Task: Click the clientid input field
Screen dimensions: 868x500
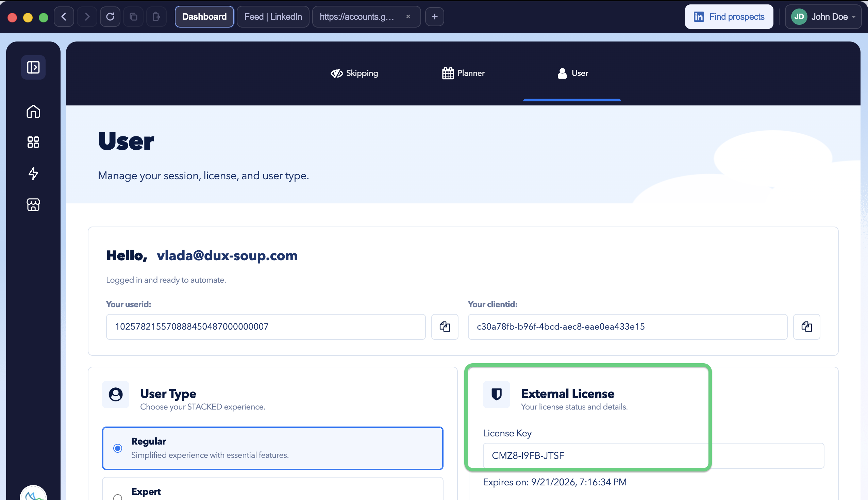Action: point(627,327)
